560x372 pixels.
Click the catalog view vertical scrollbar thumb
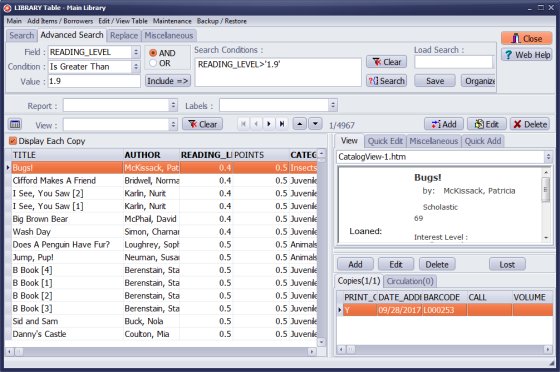(x=546, y=190)
